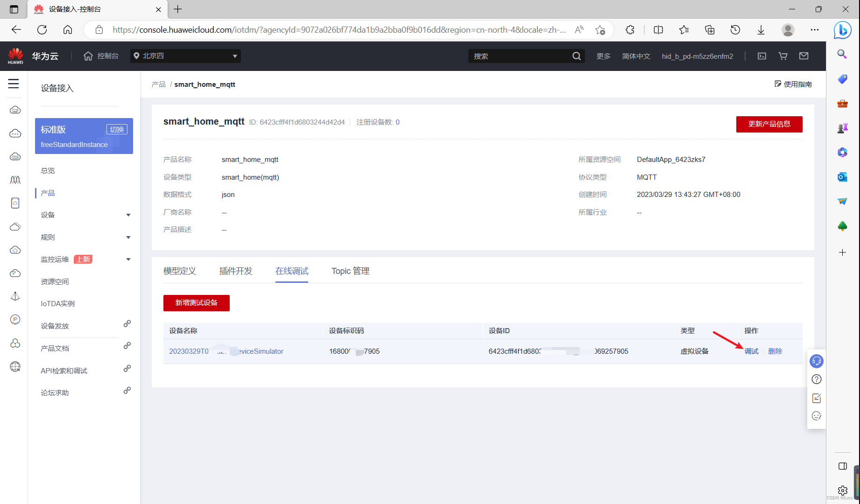This screenshot has height=504, width=860.
Task: Select 产品 in the sidebar
Action: click(48, 193)
